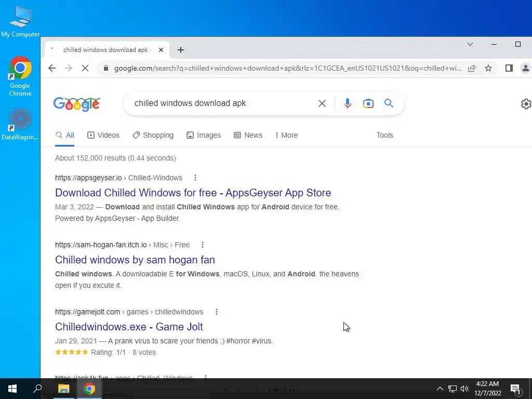Expand the tab search chevron
The image size is (532, 399).
tap(470, 44)
